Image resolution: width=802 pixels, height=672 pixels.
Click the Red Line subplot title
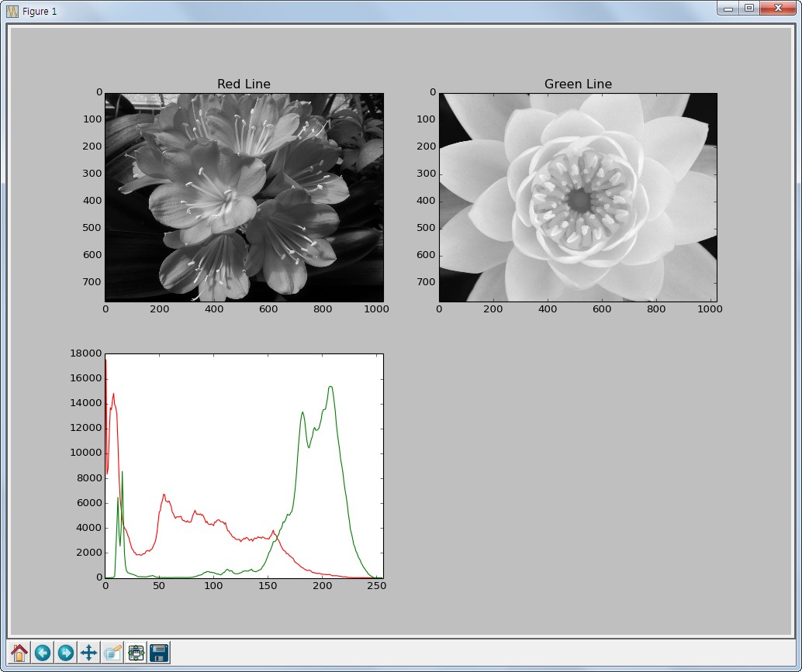coord(244,84)
